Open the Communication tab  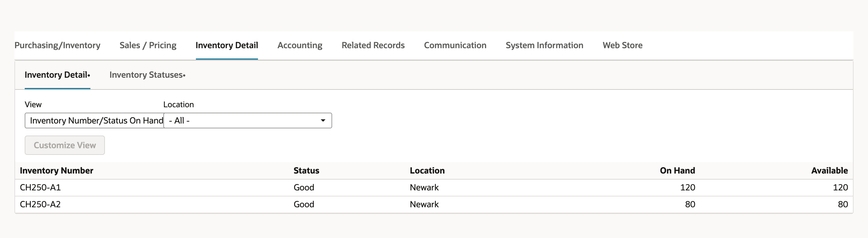(455, 45)
